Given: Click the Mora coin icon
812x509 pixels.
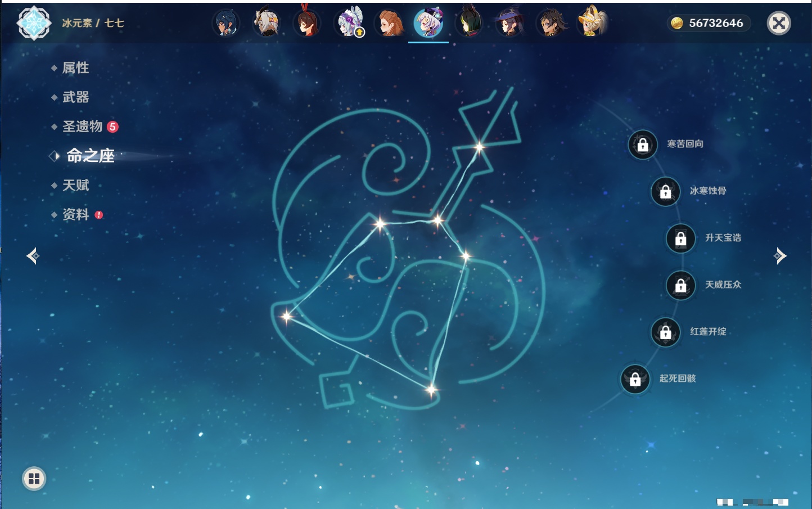Looking at the screenshot, I should coord(676,23).
